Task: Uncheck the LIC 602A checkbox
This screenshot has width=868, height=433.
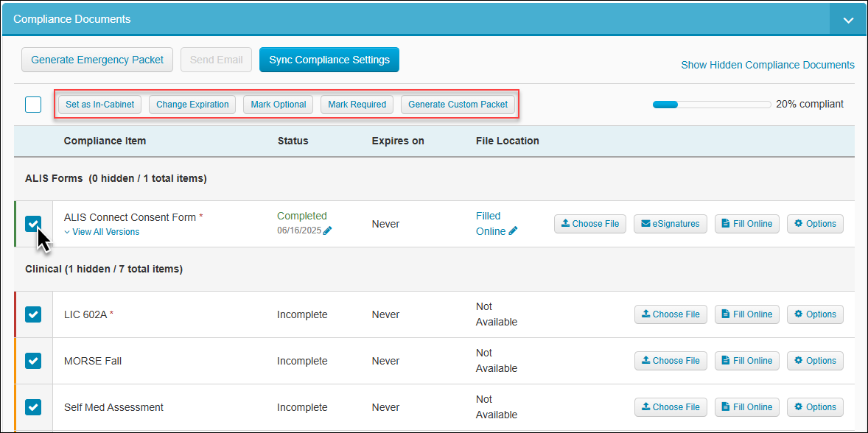Action: tap(33, 314)
